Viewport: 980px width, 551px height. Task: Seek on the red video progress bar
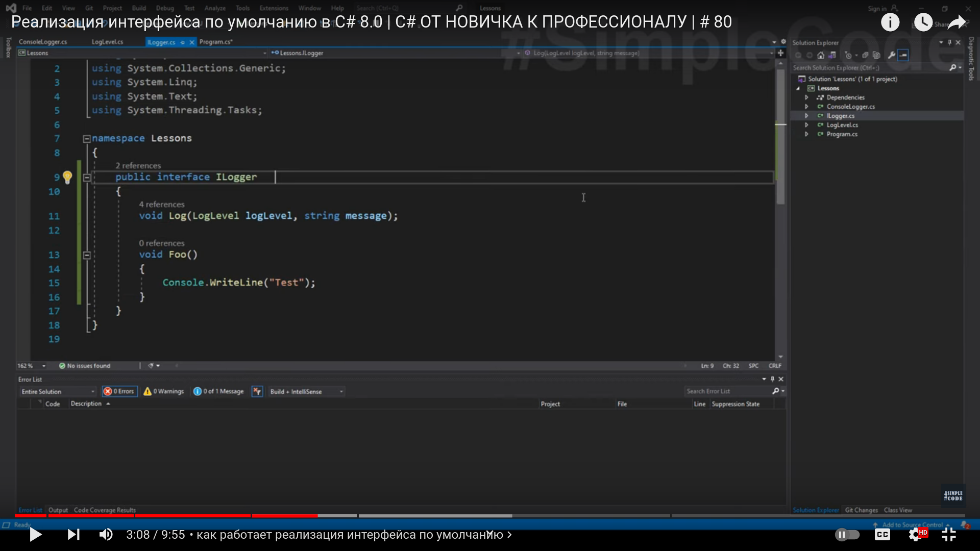204,516
